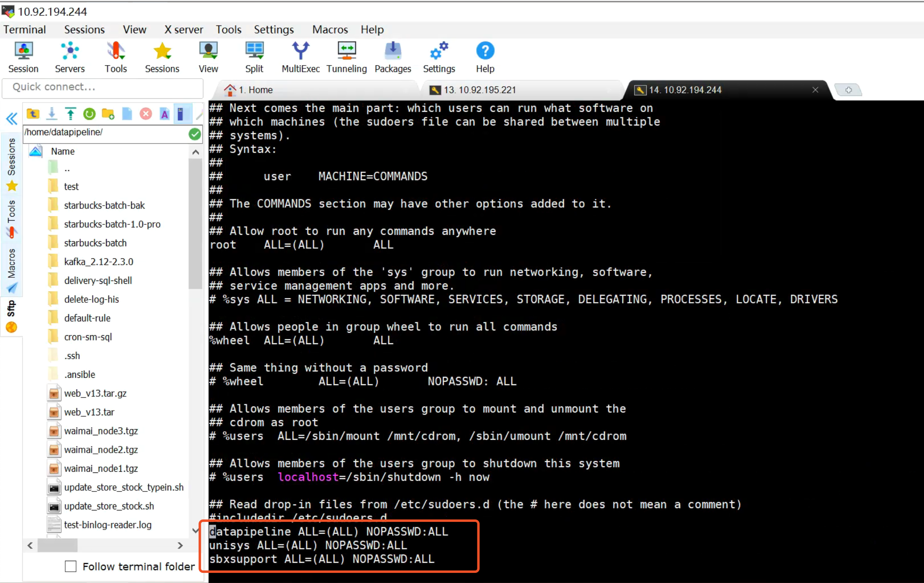This screenshot has height=583, width=924.
Task: Open the Sessions menu
Action: pos(84,29)
